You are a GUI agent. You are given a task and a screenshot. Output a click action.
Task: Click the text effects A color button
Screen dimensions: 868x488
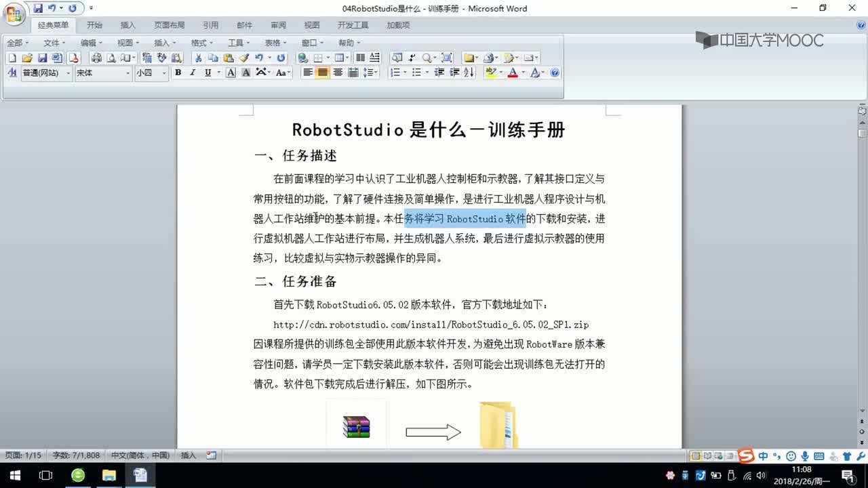coord(534,73)
